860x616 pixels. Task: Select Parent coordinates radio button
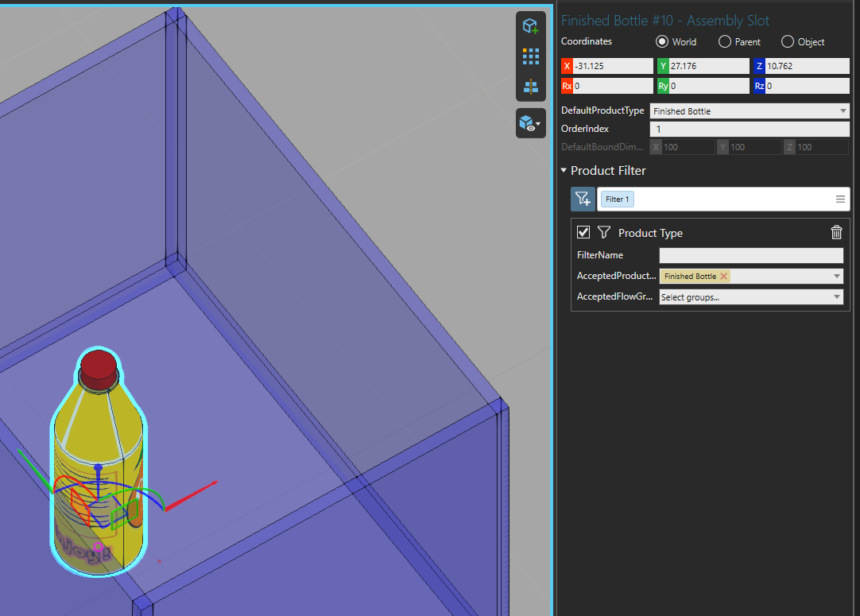(x=725, y=42)
